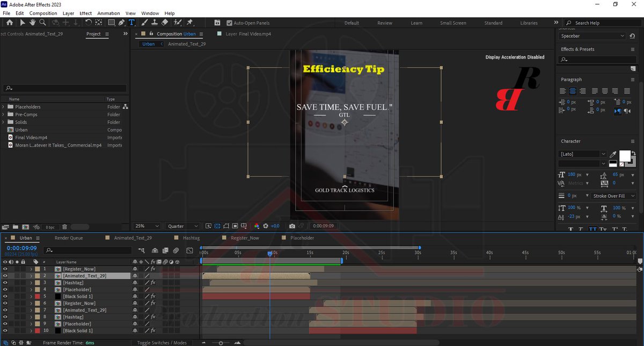Open the Quarter resolution dropdown

pos(182,226)
